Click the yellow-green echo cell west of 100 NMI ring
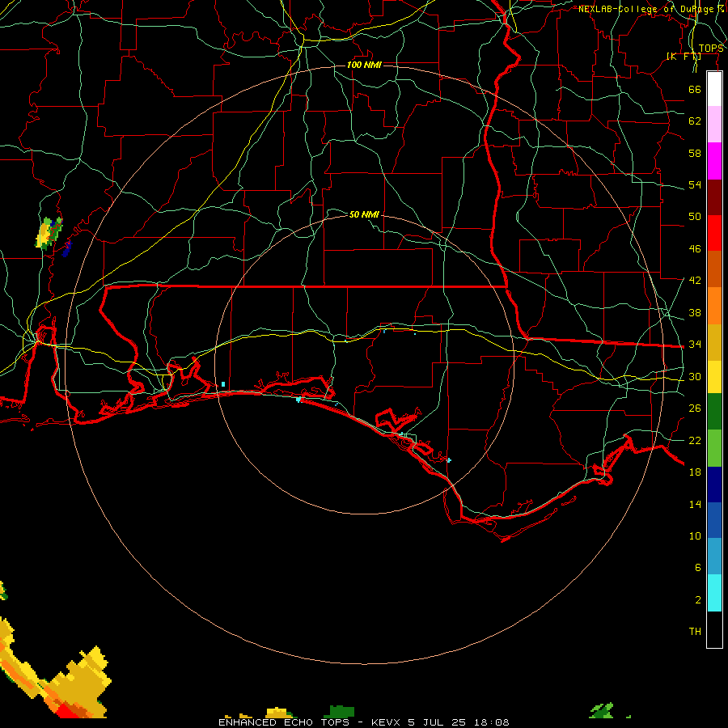 tap(48, 234)
